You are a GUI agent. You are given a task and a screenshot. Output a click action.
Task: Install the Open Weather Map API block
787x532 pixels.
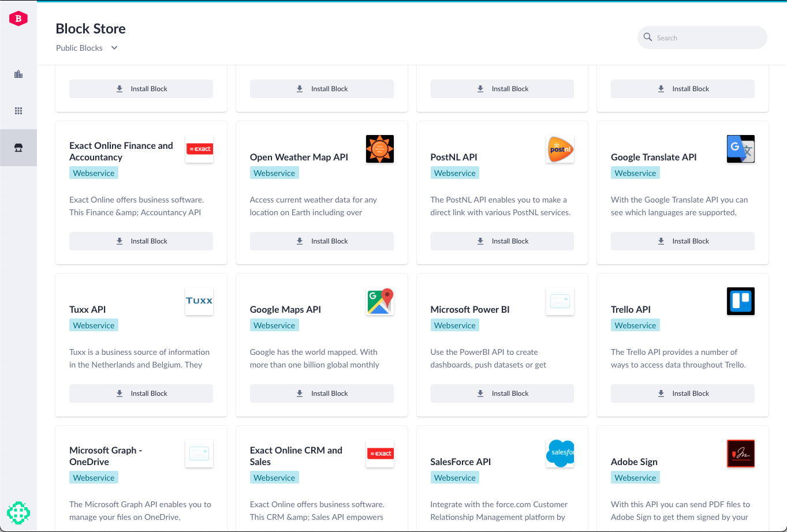321,241
